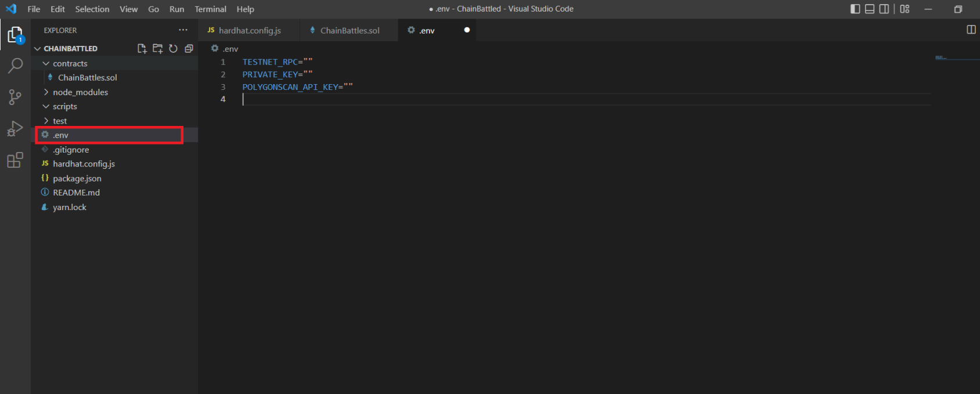The image size is (980, 394).
Task: Expand the test folder
Action: point(60,121)
